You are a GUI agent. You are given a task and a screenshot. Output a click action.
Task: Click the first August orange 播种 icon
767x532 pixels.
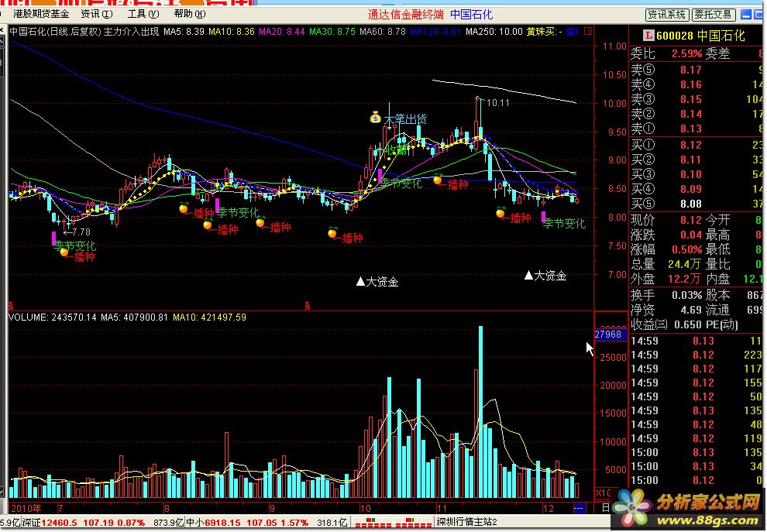(184, 209)
